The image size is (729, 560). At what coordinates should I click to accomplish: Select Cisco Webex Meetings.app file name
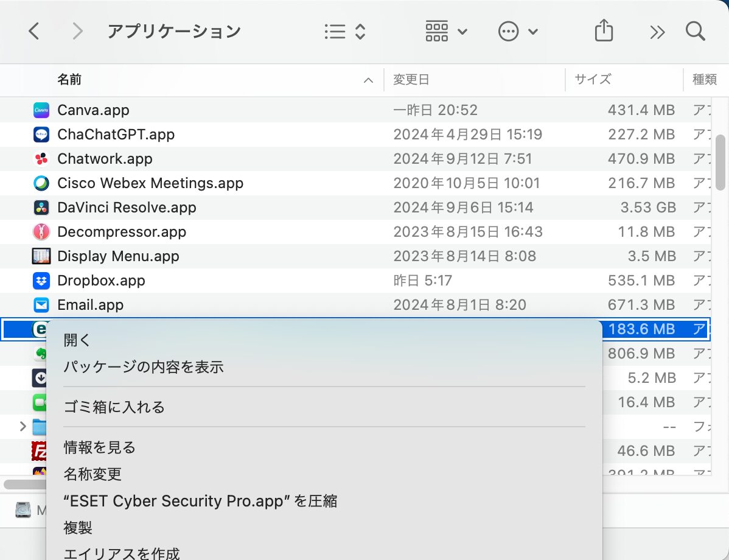151,183
